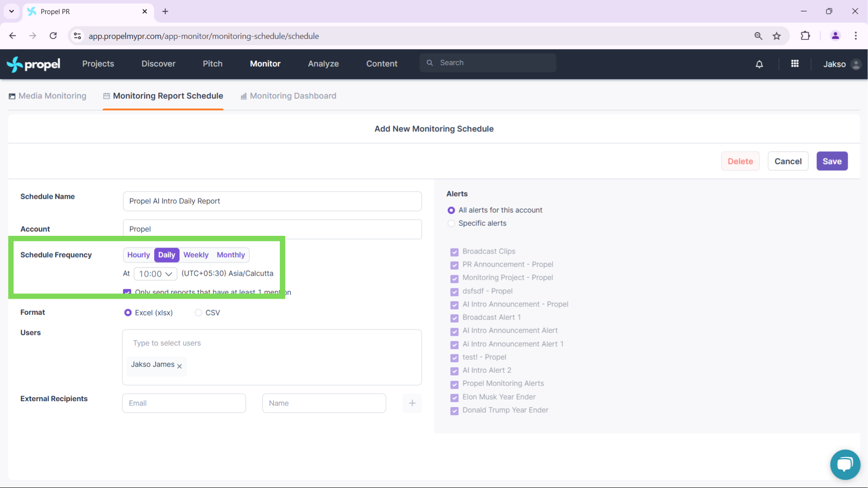Image resolution: width=868 pixels, height=488 pixels.
Task: Add external recipient with plus button
Action: click(412, 403)
